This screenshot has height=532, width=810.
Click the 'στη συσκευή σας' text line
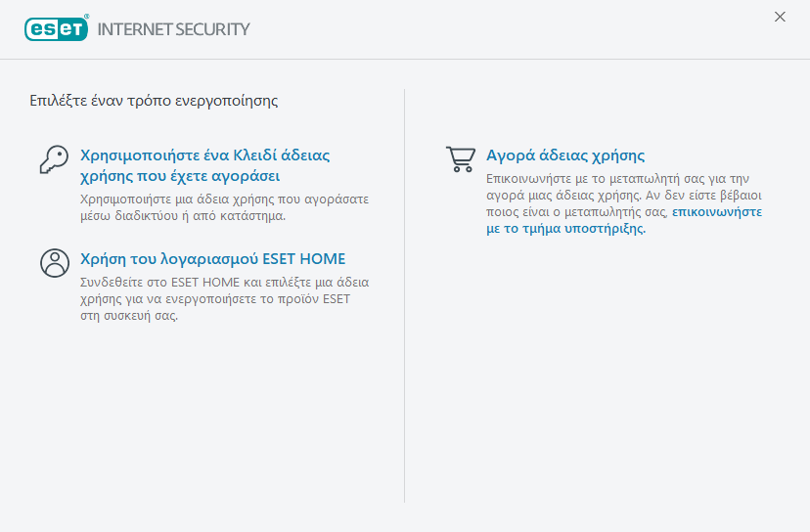pyautogui.click(x=128, y=317)
